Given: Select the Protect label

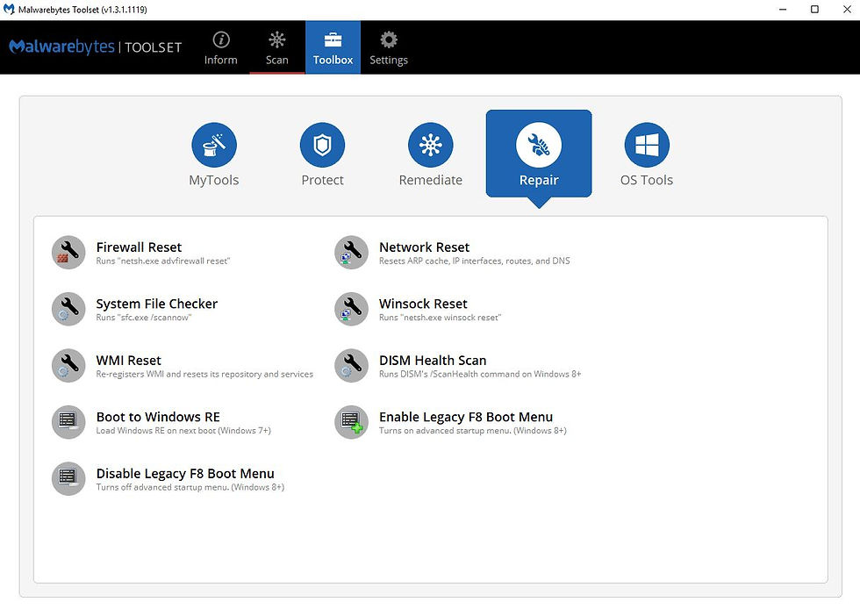Looking at the screenshot, I should click(x=323, y=180).
